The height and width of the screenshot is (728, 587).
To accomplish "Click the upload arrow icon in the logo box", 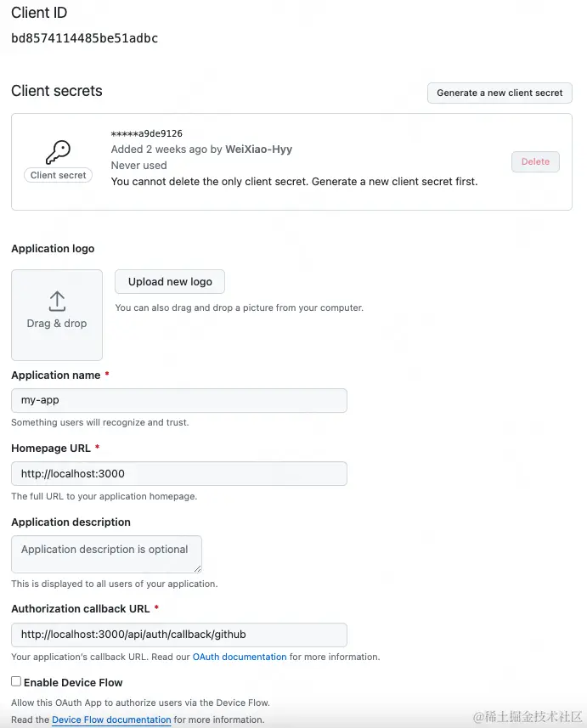I will pos(57,301).
